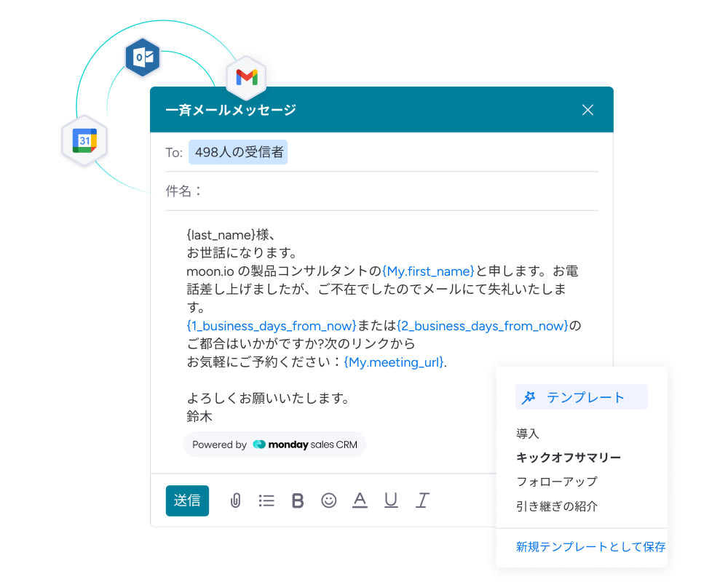The width and height of the screenshot is (728, 582).
Task: Insert a bulleted list
Action: (266, 501)
